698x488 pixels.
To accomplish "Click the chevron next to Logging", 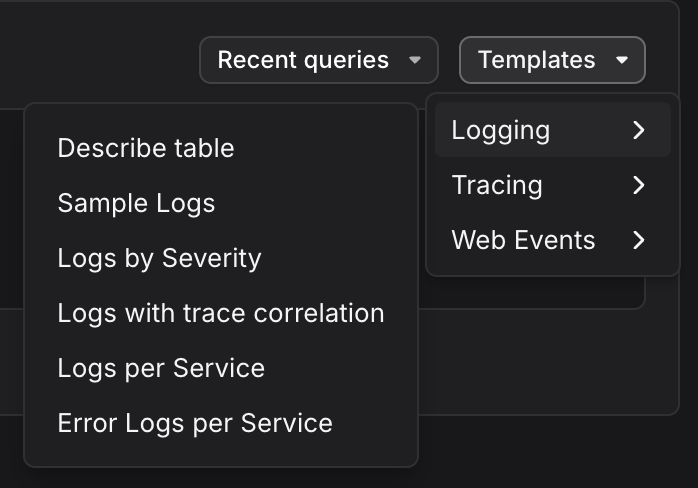I will pyautogui.click(x=639, y=130).
